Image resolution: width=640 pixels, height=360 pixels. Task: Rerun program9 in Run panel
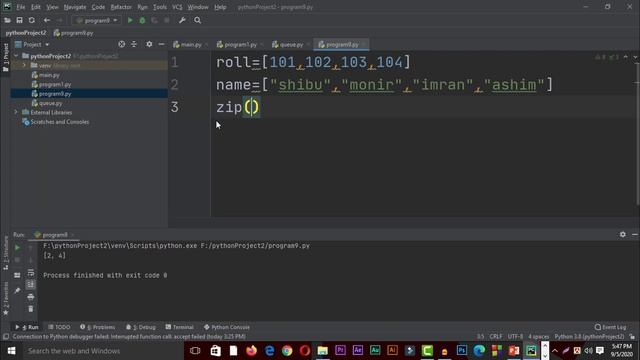click(x=17, y=247)
